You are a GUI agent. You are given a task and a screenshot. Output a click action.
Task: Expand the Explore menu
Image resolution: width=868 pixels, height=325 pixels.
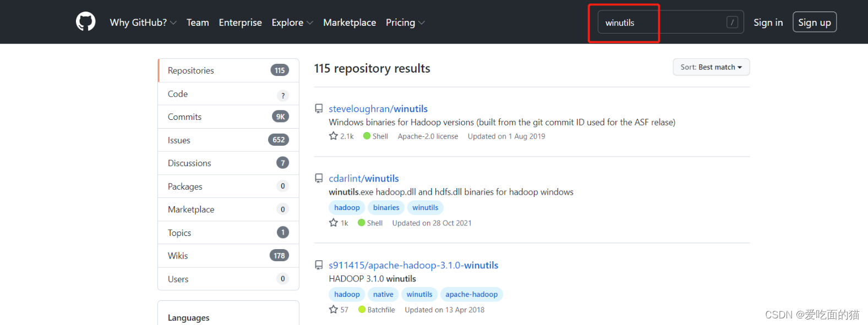coord(292,23)
